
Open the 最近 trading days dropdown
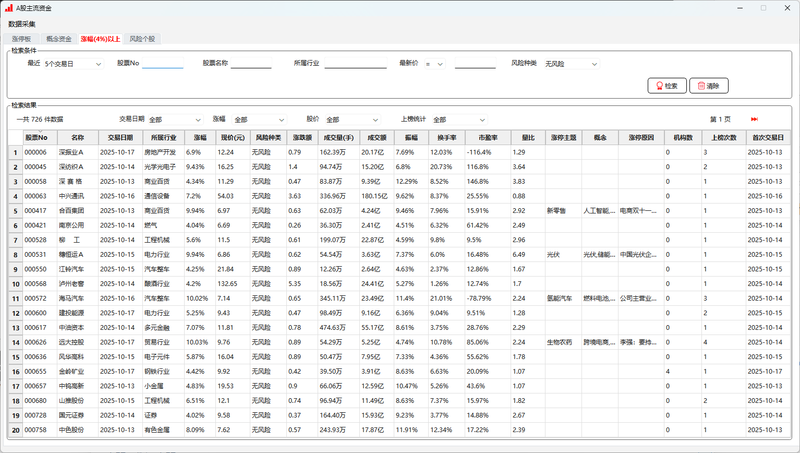click(73, 64)
